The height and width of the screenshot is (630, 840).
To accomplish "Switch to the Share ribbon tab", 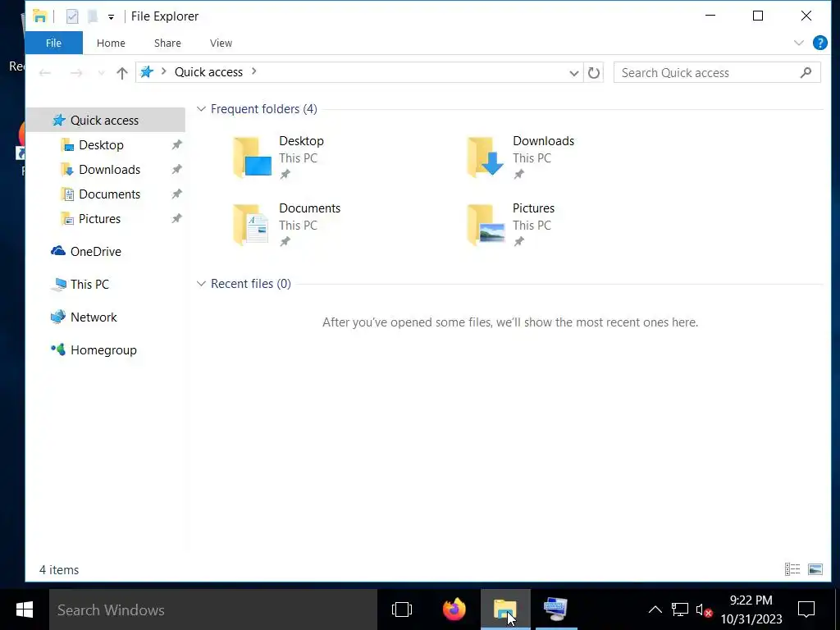I will click(167, 43).
